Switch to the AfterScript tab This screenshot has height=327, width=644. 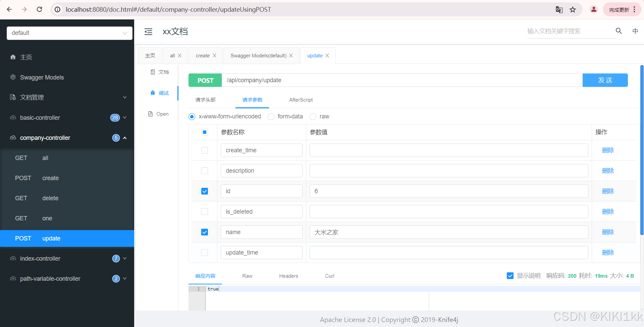coord(301,100)
